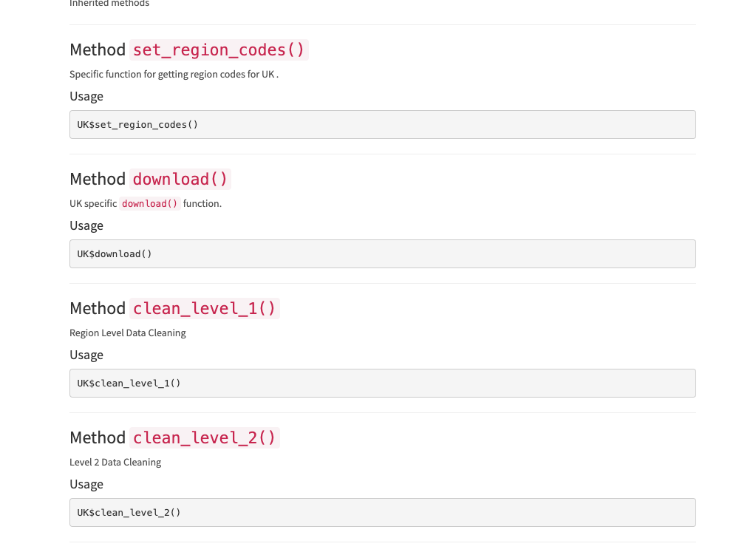
Task: Click the Usage heading under set_region_codes()
Action: point(86,96)
